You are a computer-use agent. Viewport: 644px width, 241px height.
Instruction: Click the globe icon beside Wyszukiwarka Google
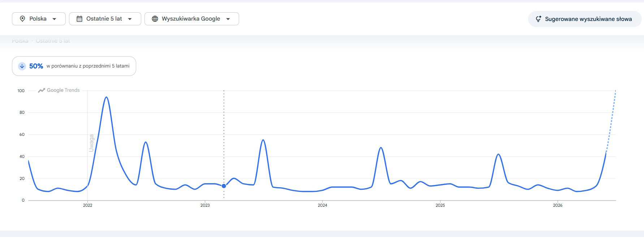(155, 19)
